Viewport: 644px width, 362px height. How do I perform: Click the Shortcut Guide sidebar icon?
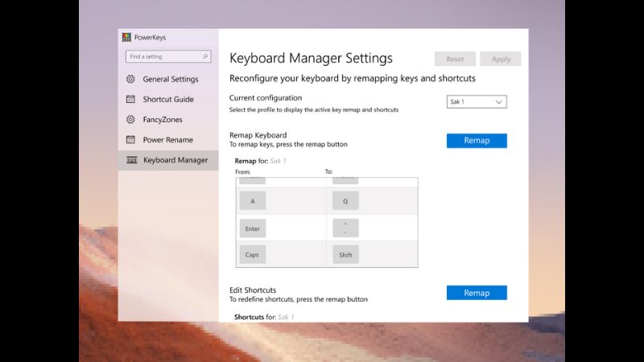point(130,100)
